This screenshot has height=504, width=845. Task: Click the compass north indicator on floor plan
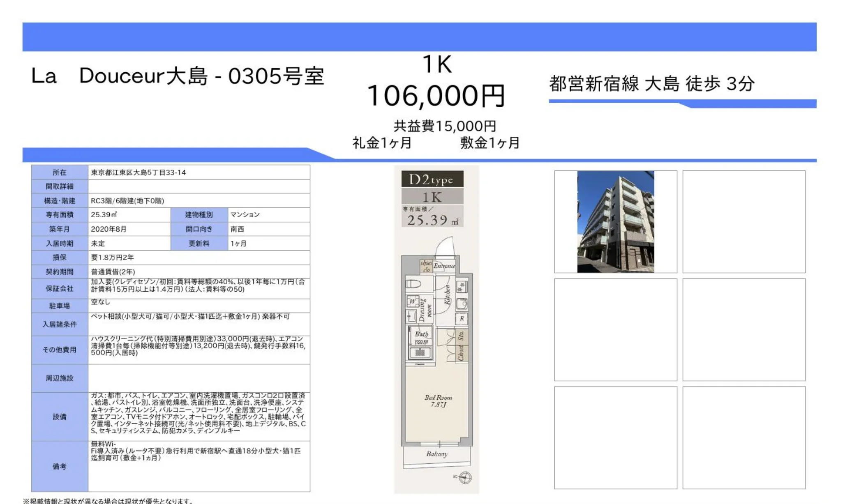pyautogui.click(x=465, y=478)
